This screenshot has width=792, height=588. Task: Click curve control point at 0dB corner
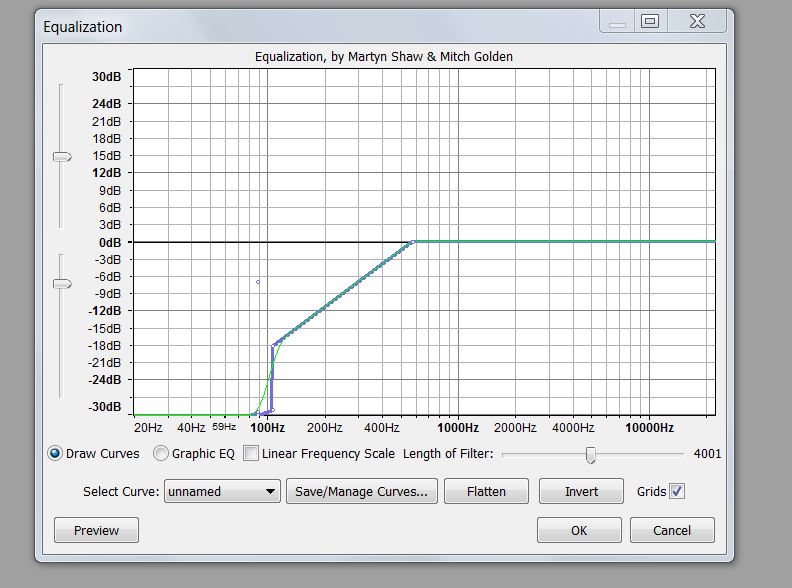(413, 242)
